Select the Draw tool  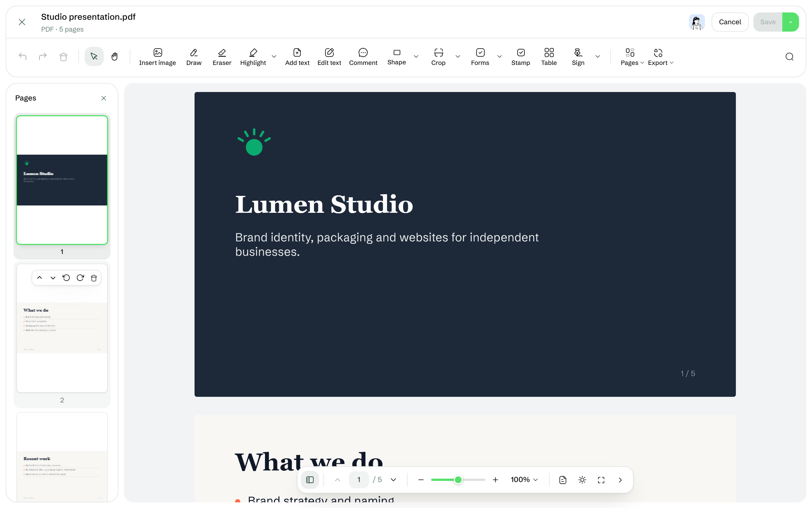point(194,57)
